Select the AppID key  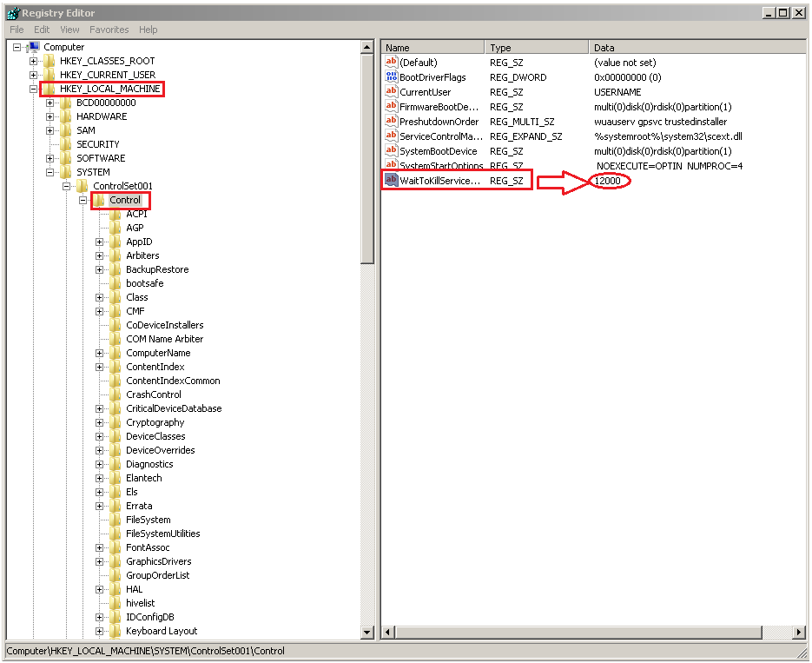coord(139,242)
